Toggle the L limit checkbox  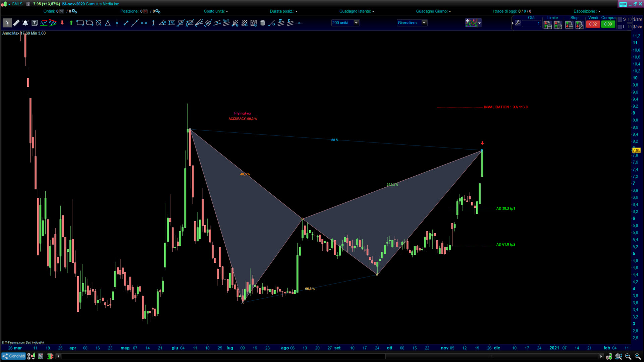point(620,27)
